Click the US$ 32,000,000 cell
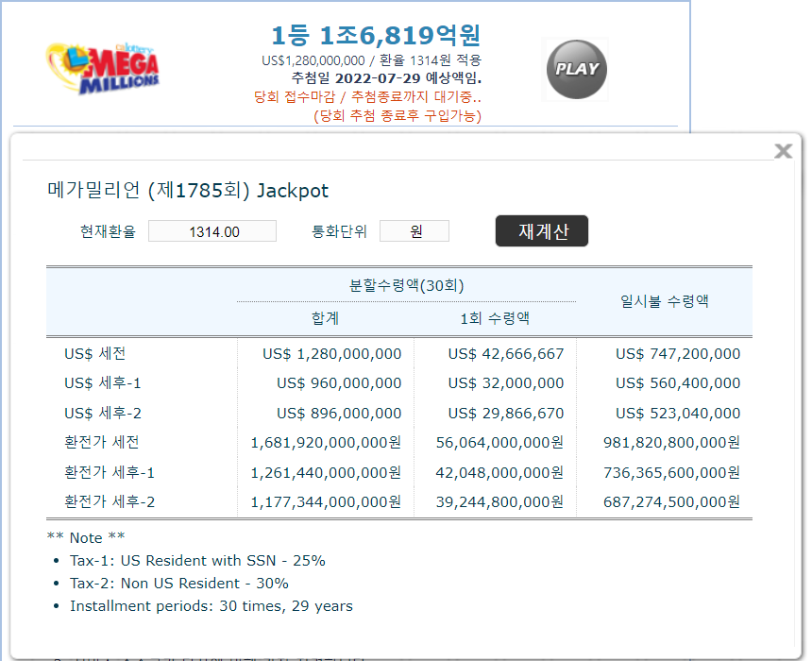 coord(506,383)
